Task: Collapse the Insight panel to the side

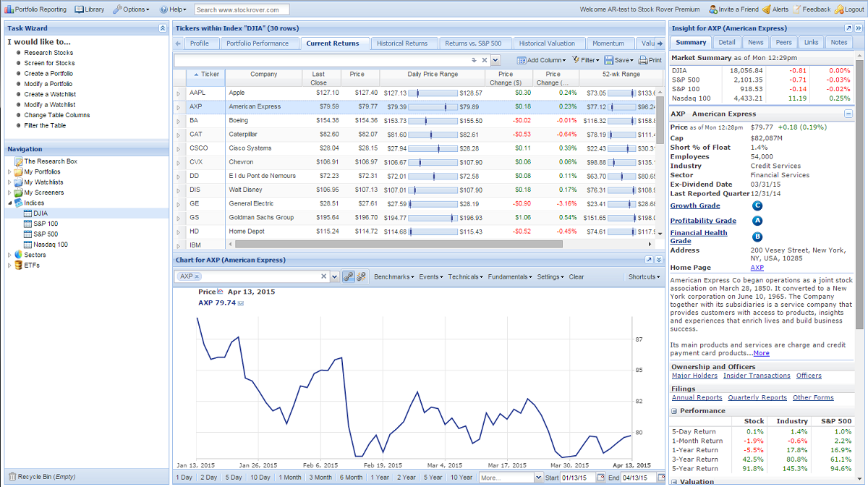Action: coord(858,28)
